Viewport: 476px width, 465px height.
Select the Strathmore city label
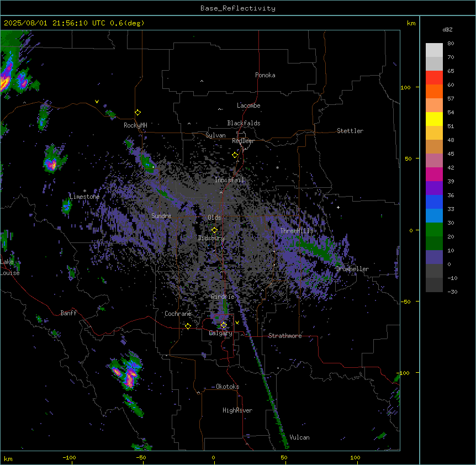[x=285, y=336]
